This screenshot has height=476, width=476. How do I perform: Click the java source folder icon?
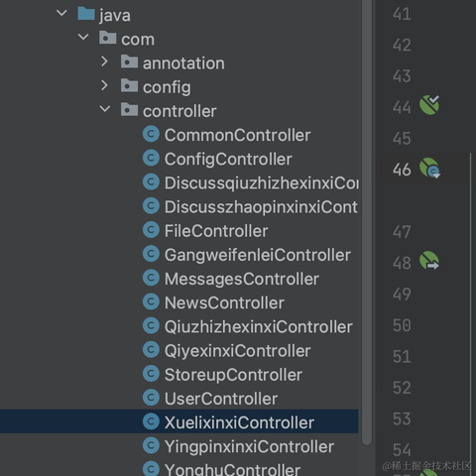pos(86,14)
